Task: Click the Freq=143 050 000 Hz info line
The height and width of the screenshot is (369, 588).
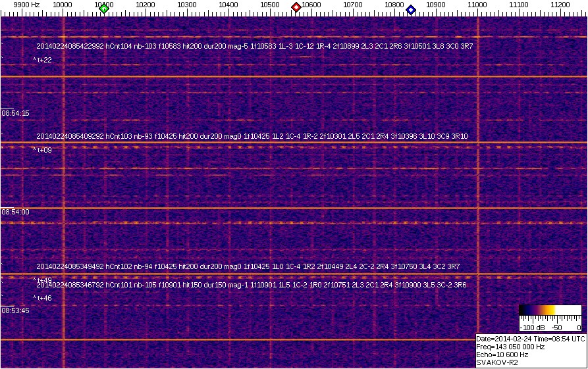Action: [x=510, y=346]
